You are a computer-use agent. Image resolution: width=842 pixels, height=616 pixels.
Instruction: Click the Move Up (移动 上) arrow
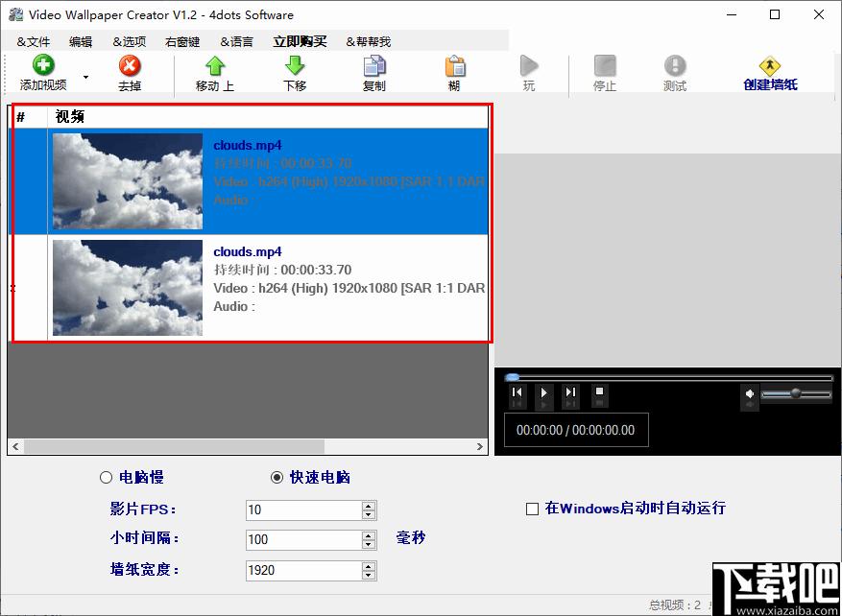[x=215, y=66]
